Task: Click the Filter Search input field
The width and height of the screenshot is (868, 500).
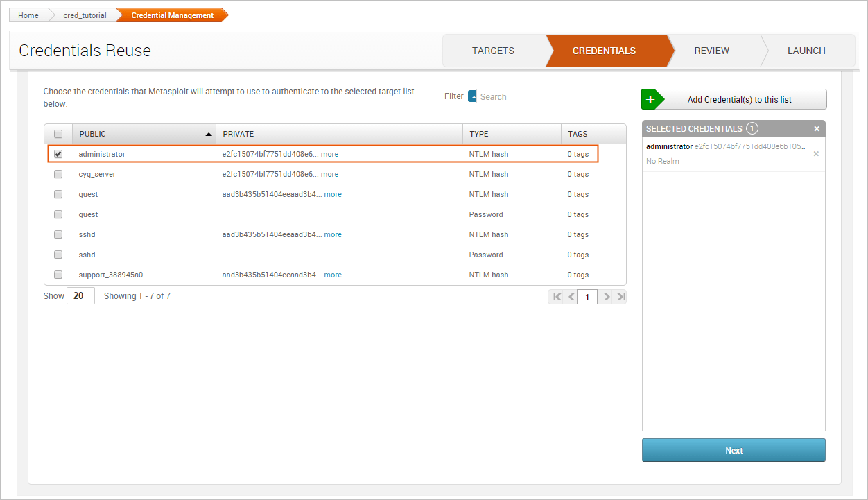Action: (x=552, y=96)
